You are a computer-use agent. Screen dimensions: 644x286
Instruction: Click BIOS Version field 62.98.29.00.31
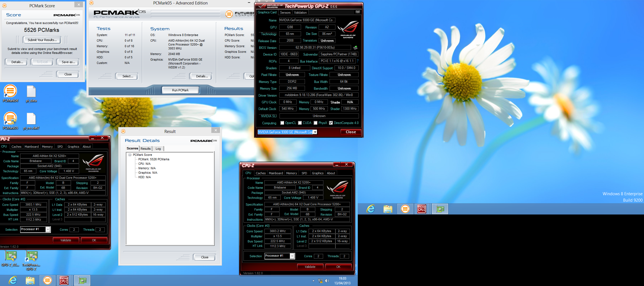click(315, 47)
